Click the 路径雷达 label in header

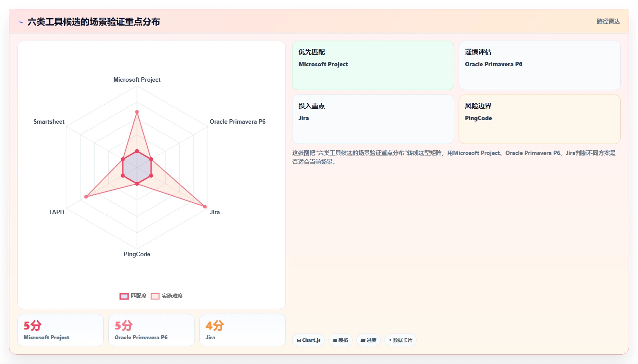tap(608, 21)
